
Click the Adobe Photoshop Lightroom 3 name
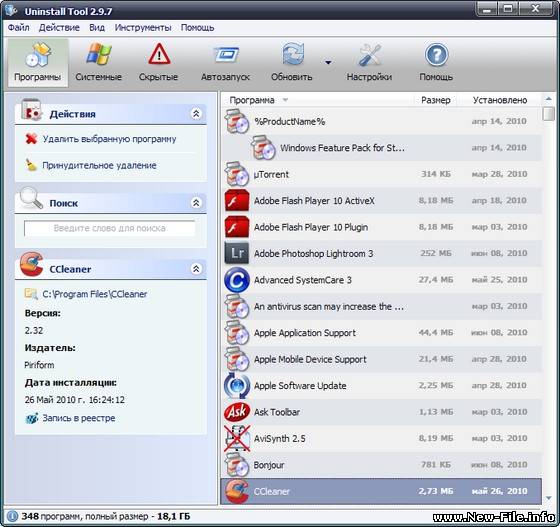[313, 254]
